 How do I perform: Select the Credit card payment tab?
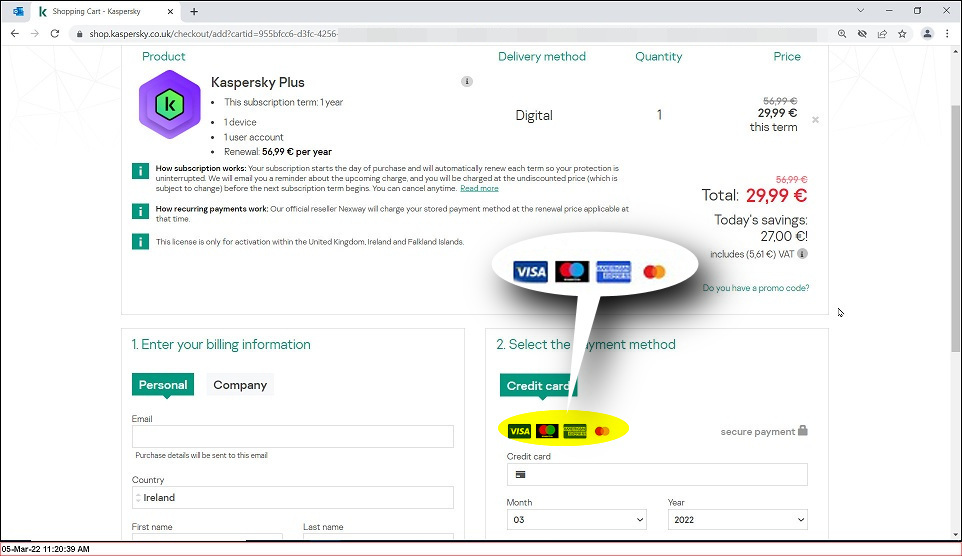pyautogui.click(x=538, y=385)
